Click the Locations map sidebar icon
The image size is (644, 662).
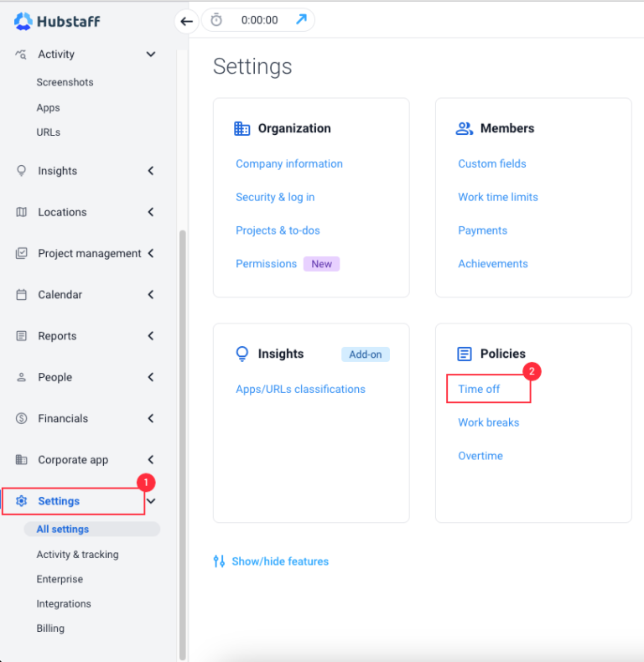click(22, 212)
